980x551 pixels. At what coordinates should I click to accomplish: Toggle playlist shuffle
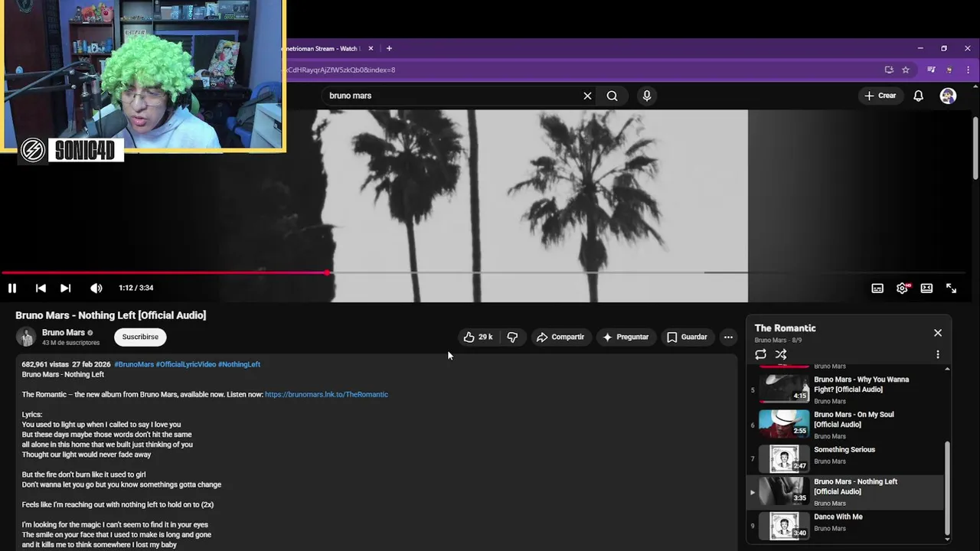point(781,354)
